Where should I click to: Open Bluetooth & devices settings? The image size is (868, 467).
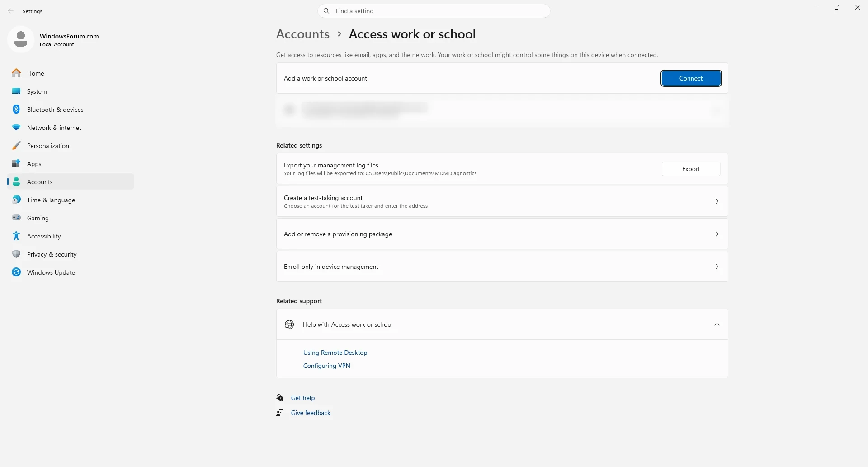(71, 110)
